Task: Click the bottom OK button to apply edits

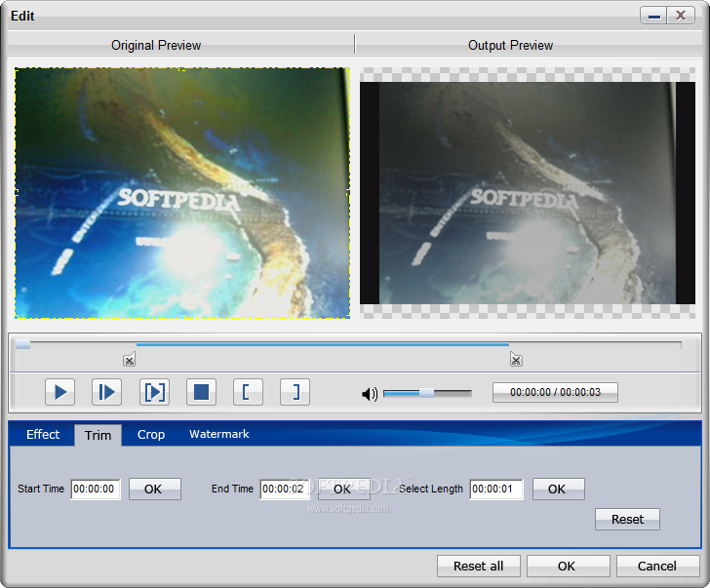Action: [569, 567]
